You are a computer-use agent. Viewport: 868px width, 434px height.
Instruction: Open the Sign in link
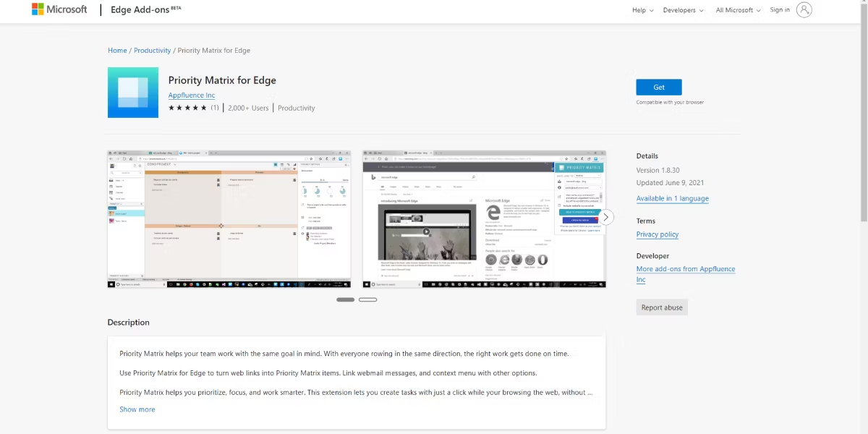coord(780,9)
